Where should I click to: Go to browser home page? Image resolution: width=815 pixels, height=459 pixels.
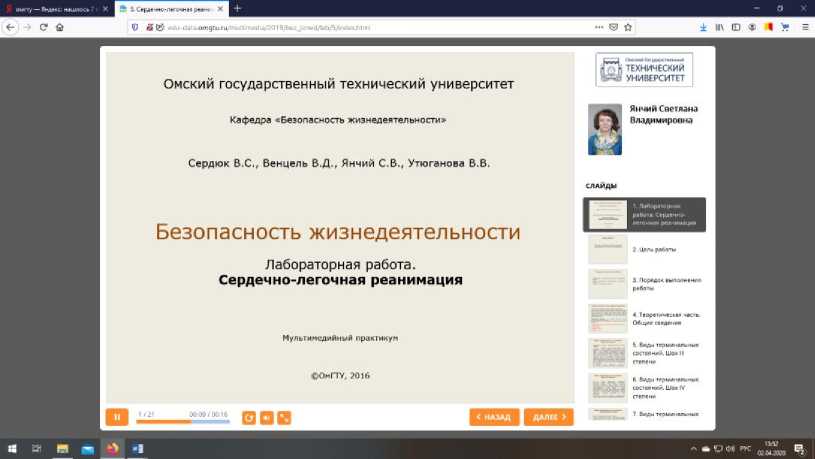point(61,27)
